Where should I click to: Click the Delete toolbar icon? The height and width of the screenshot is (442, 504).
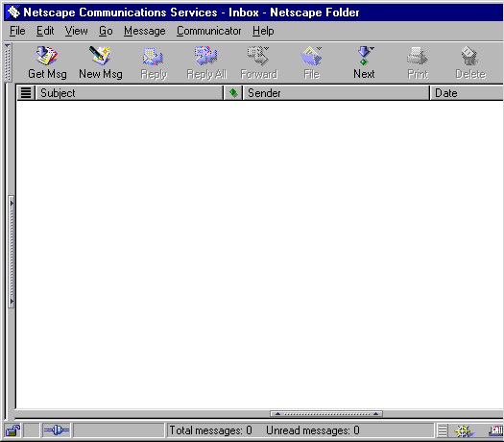469,56
